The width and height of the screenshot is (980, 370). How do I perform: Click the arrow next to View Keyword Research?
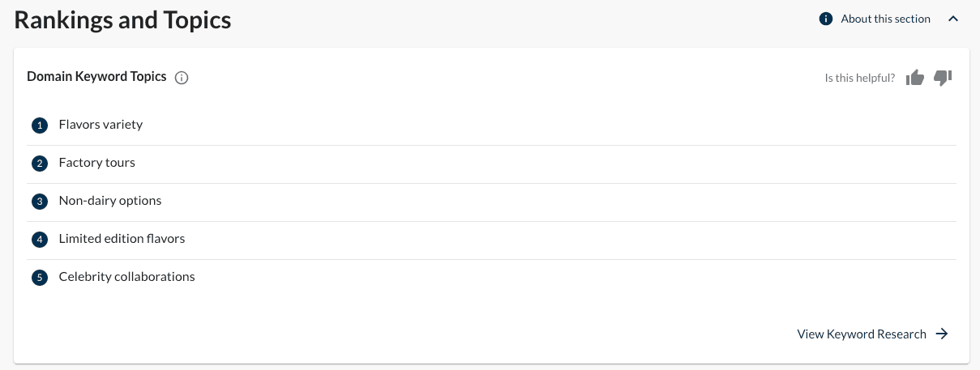pos(942,334)
